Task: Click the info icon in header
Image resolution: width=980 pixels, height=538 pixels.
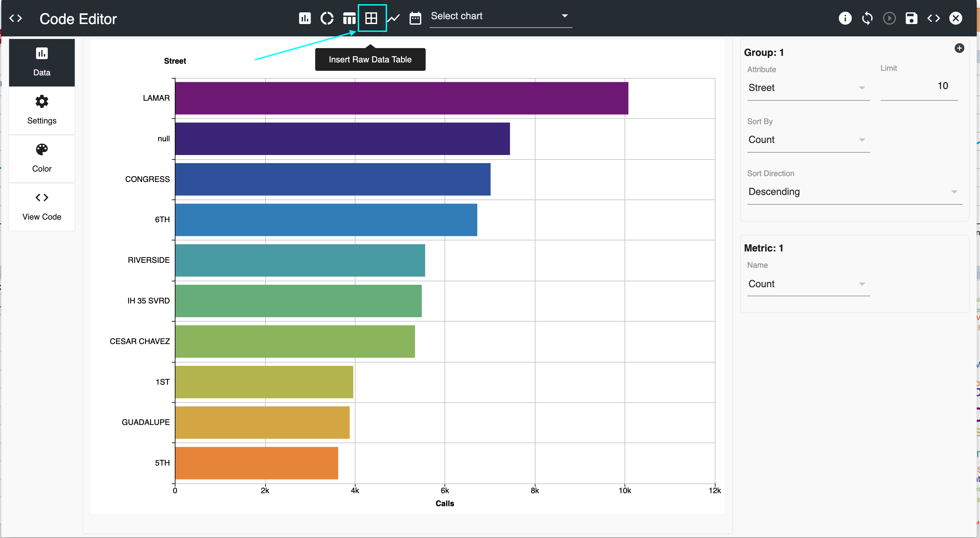Action: 845,18
